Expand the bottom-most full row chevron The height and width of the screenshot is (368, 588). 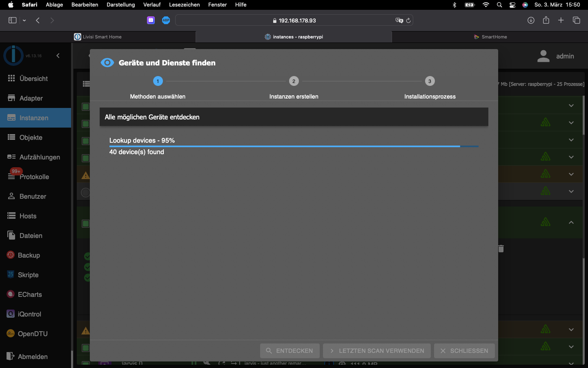pos(571,347)
